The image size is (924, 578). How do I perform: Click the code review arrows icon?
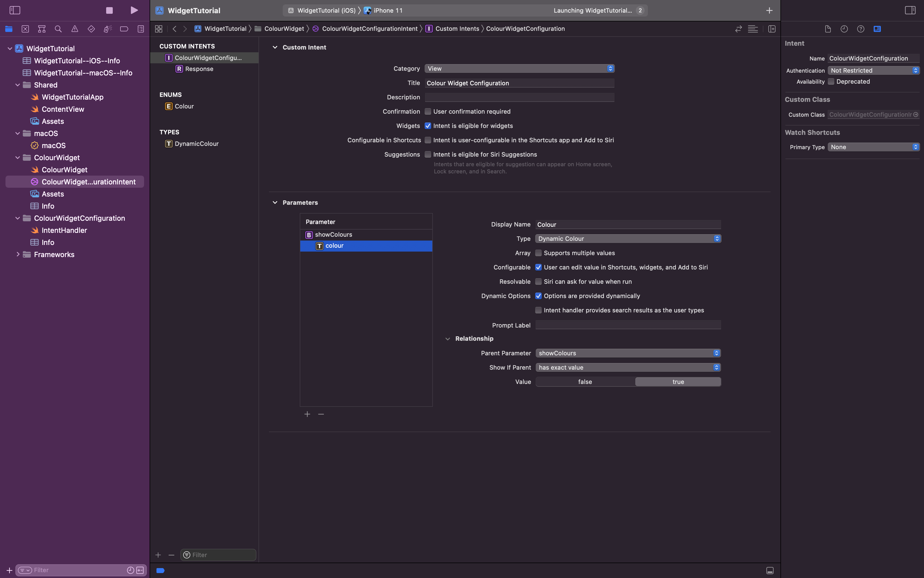tap(738, 29)
